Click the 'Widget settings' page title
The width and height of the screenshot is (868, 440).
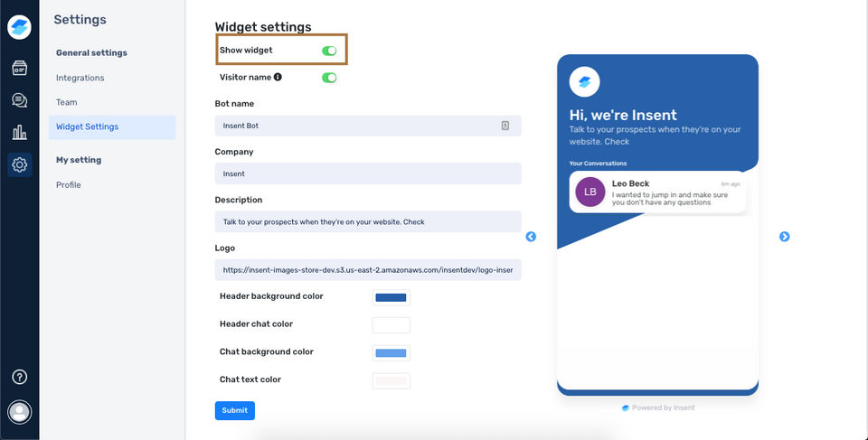point(263,27)
